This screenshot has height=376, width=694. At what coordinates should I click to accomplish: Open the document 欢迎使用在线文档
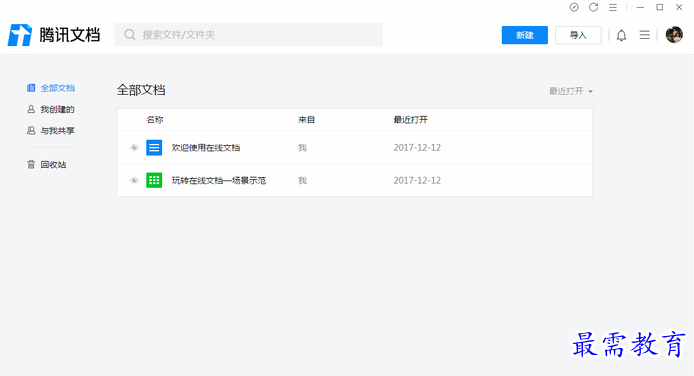(x=206, y=148)
